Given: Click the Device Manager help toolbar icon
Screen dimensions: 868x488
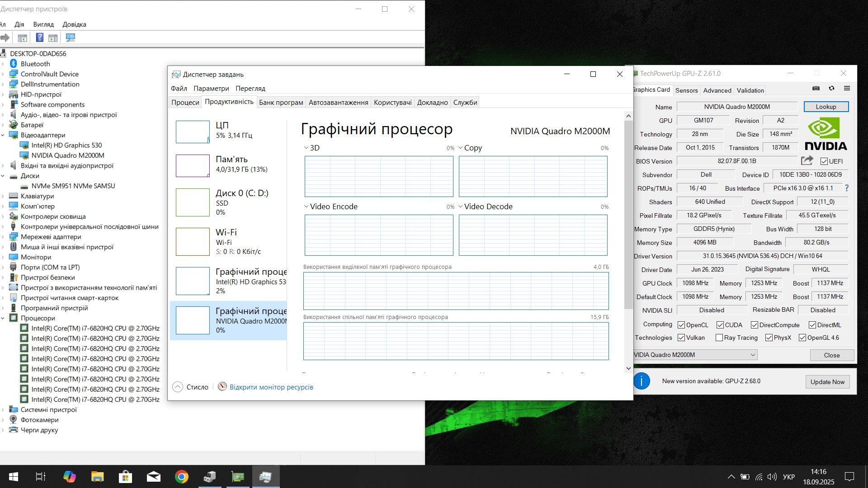Looking at the screenshot, I should [40, 38].
